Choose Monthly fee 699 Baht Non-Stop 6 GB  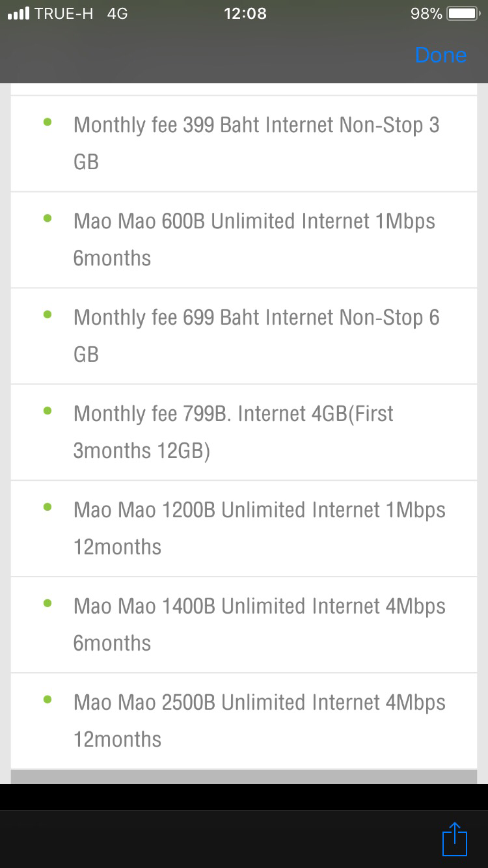(256, 336)
